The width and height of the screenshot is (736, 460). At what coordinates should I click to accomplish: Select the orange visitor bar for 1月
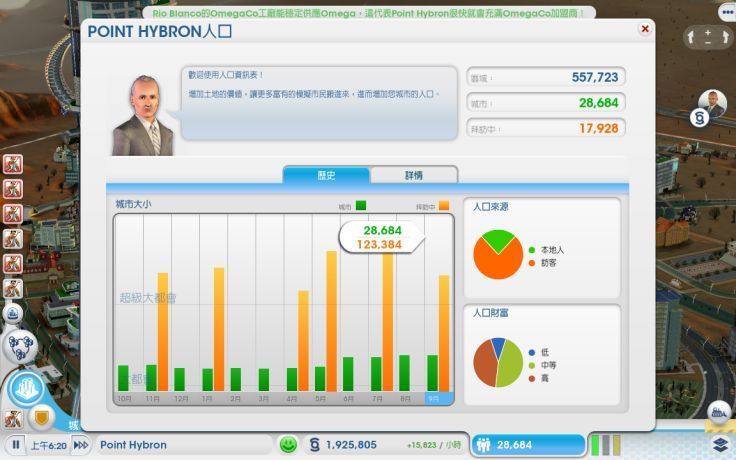(219, 329)
